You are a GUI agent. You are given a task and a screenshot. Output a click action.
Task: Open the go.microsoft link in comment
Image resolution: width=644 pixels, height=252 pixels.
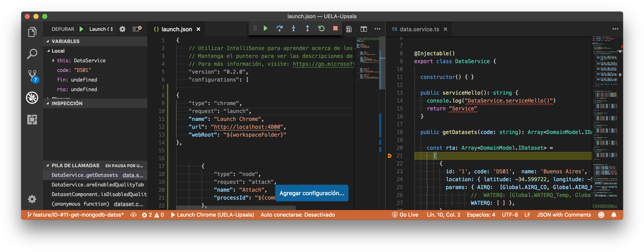point(323,64)
